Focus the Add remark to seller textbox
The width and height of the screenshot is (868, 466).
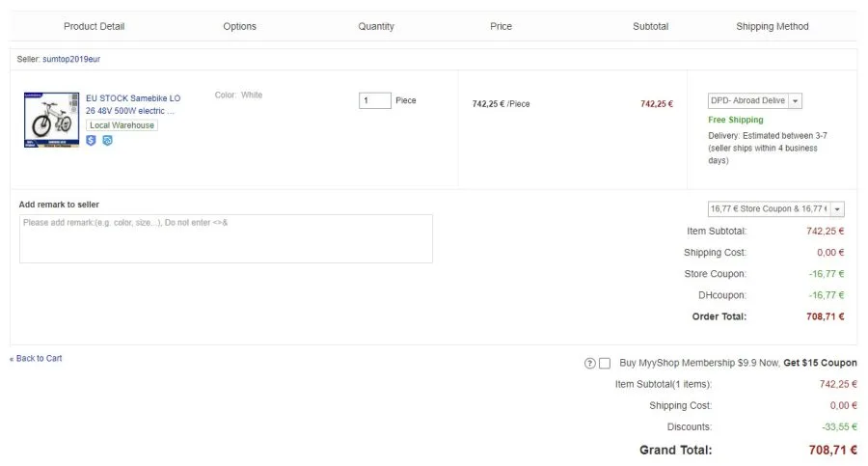226,238
